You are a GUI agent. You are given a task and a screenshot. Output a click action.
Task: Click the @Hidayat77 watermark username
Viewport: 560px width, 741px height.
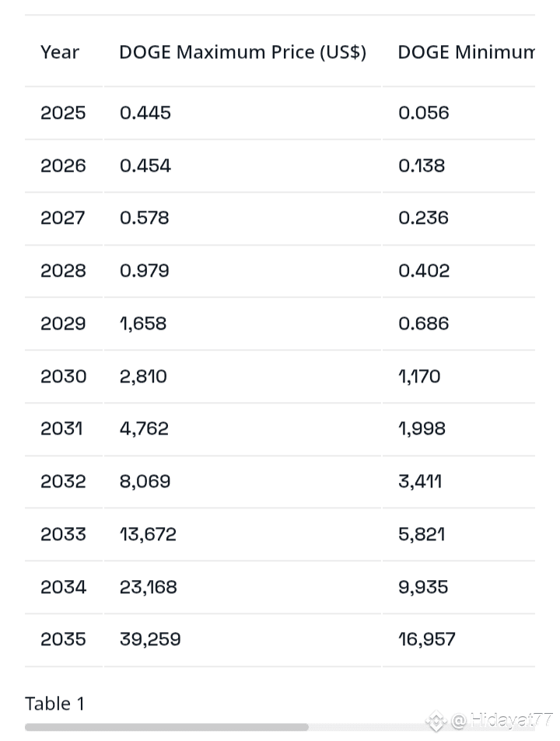coord(502,721)
